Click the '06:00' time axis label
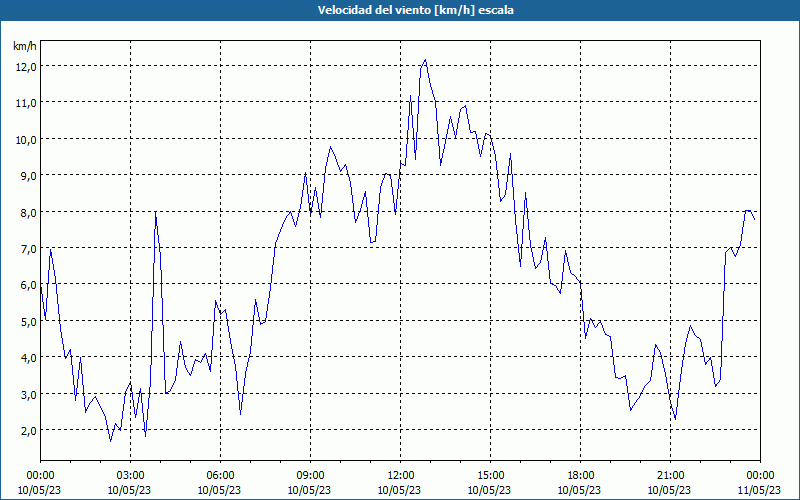 click(220, 476)
